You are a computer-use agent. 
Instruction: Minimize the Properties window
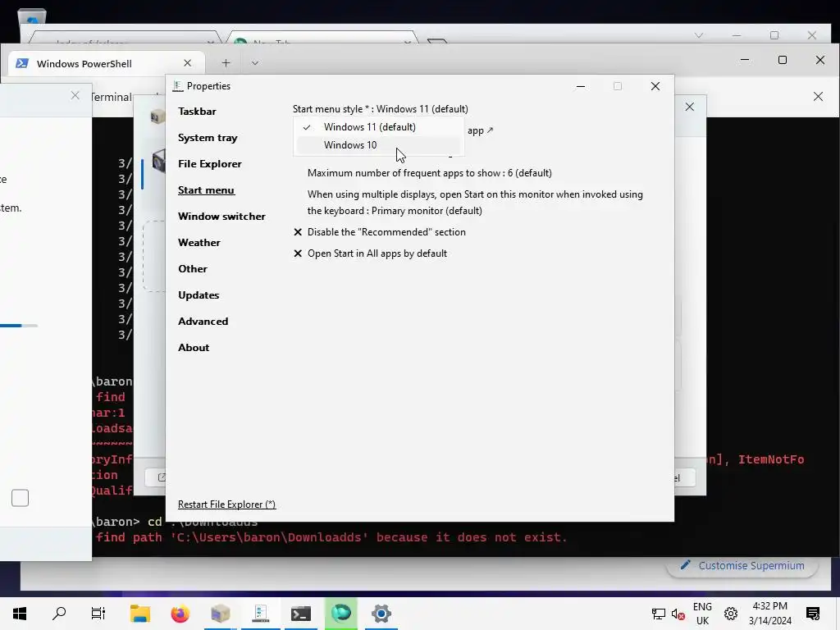(x=580, y=86)
